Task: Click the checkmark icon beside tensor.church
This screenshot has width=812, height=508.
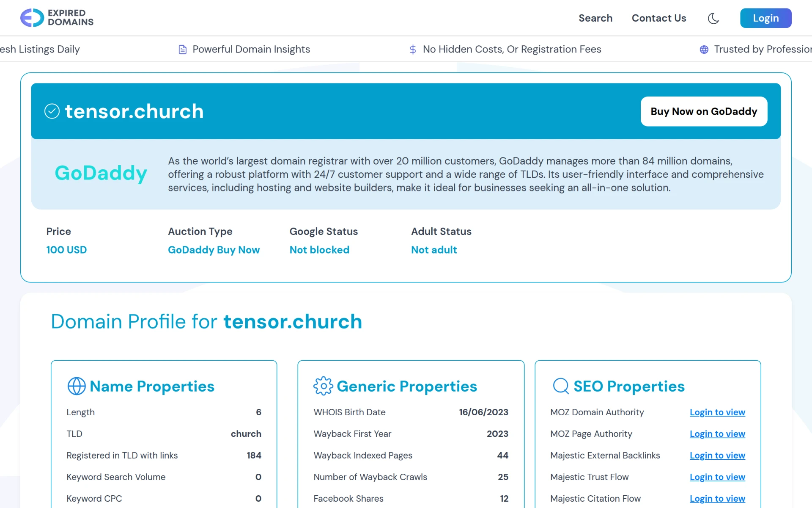Action: [52, 111]
